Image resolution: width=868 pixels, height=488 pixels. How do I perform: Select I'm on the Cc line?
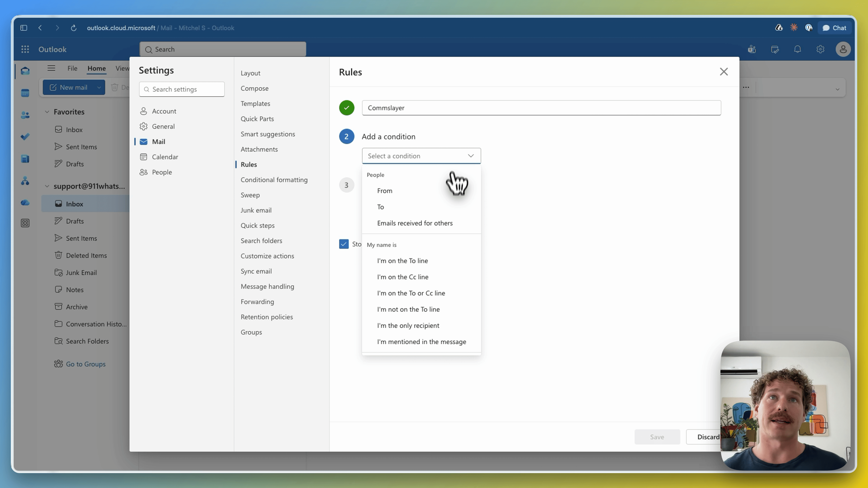(421, 277)
